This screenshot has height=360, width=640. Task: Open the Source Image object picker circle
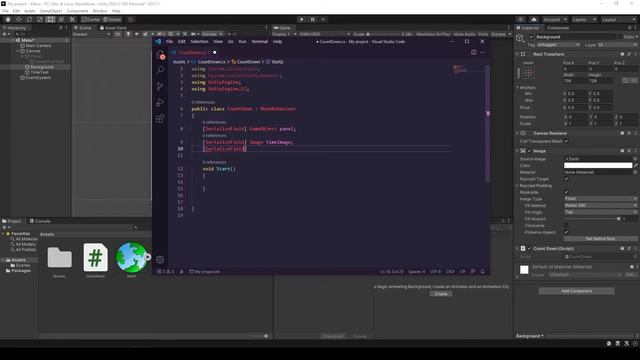click(635, 159)
